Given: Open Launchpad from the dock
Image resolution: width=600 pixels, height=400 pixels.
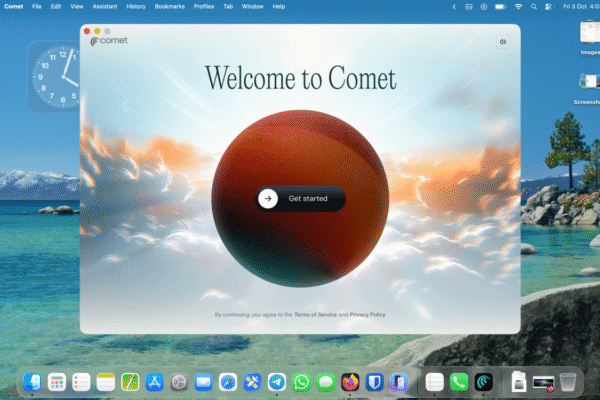Looking at the screenshot, I should click(x=57, y=382).
